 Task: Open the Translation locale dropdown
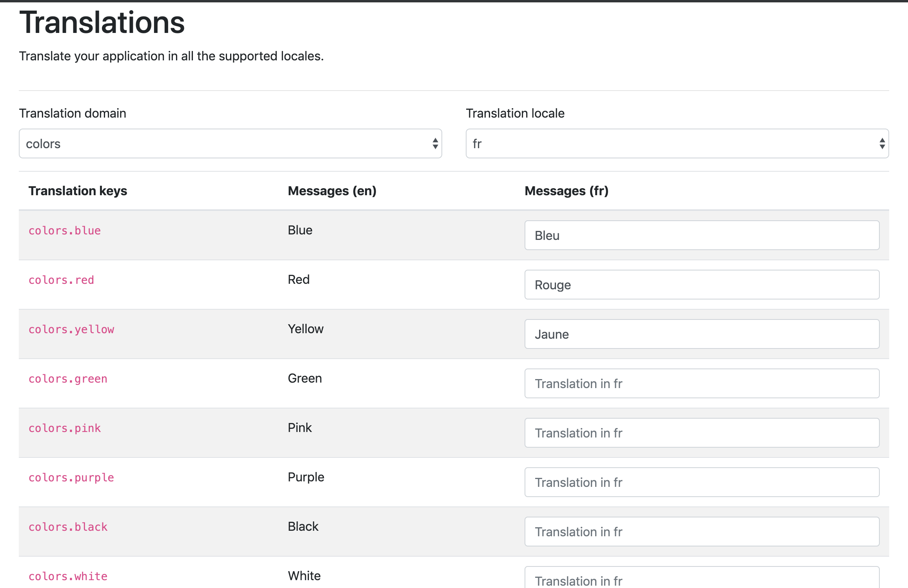[677, 143]
